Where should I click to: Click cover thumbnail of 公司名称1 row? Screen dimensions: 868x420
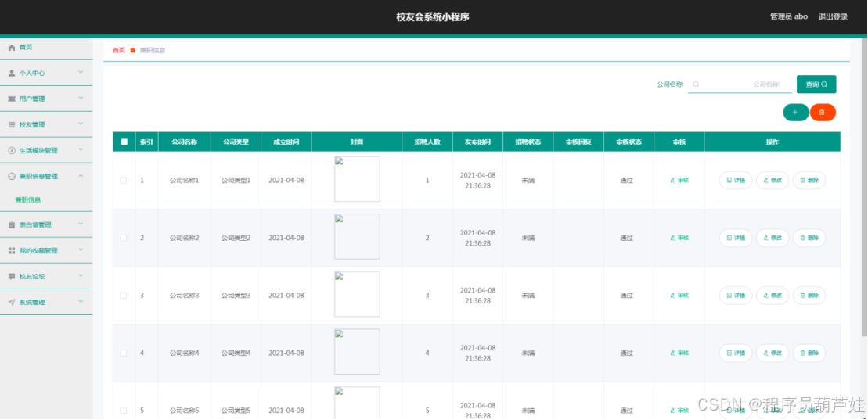pyautogui.click(x=357, y=179)
